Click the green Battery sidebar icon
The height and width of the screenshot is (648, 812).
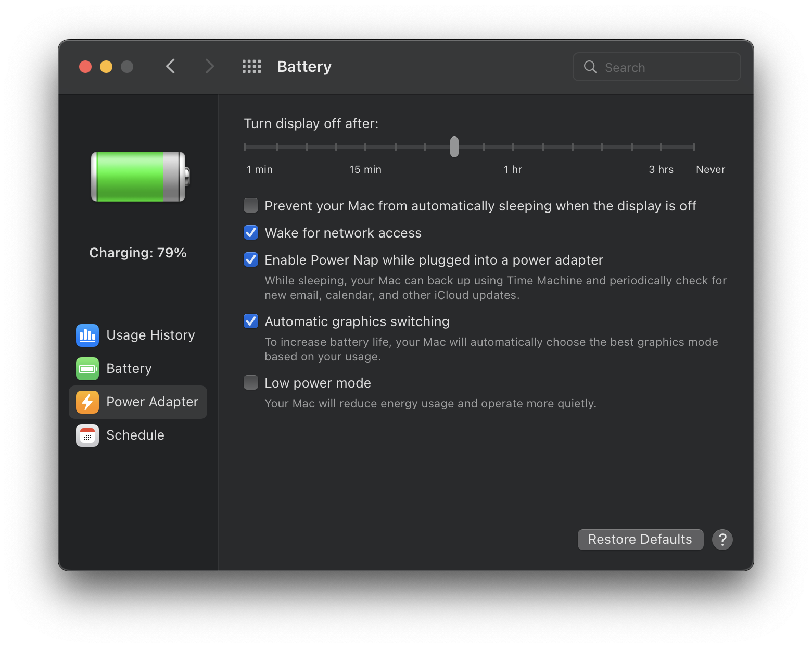[x=87, y=369]
